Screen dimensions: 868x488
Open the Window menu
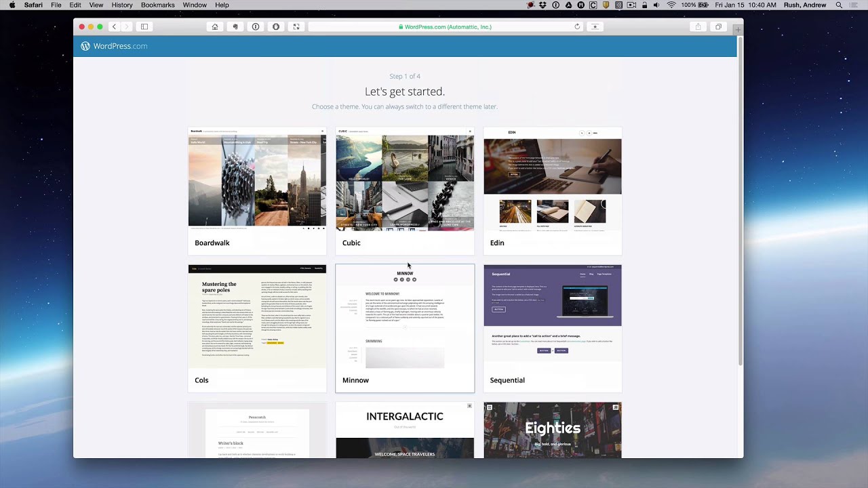pyautogui.click(x=195, y=5)
